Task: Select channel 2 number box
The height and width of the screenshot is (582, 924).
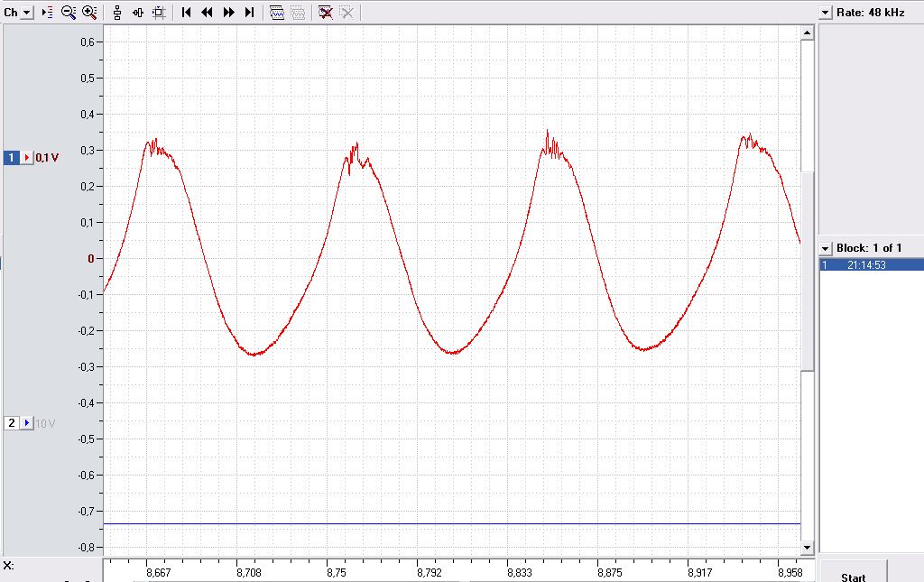Action: (11, 423)
